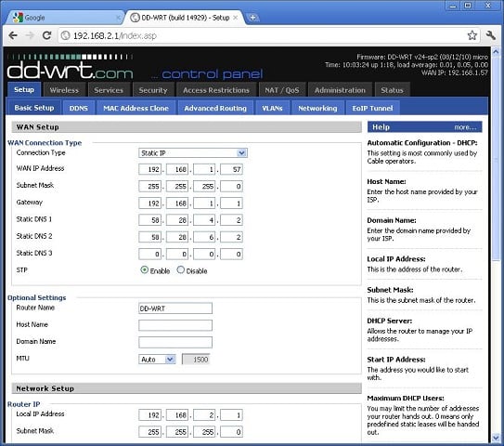Click WAN IP Address first octet field
Image resolution: width=504 pixels, height=446 pixels.
[x=149, y=169]
